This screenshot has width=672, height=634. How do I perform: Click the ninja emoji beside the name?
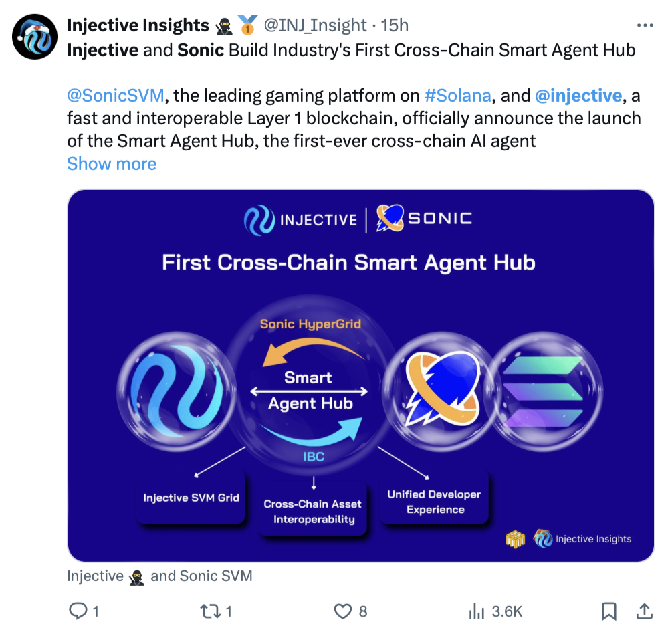(x=225, y=26)
